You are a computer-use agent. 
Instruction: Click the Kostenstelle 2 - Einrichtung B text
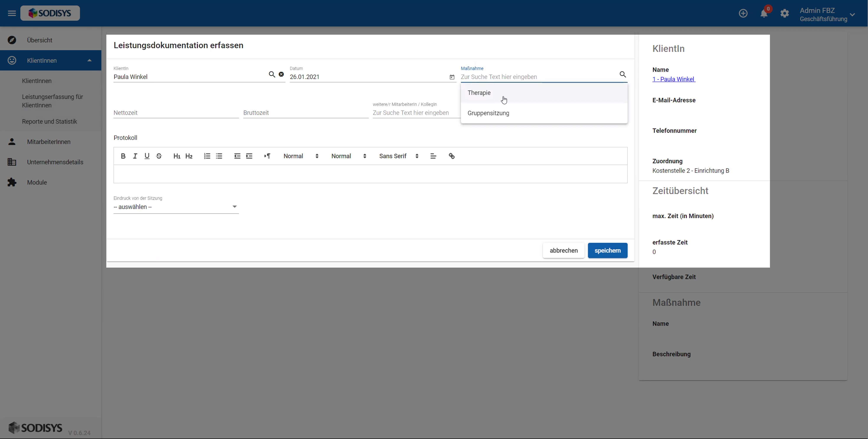690,171
